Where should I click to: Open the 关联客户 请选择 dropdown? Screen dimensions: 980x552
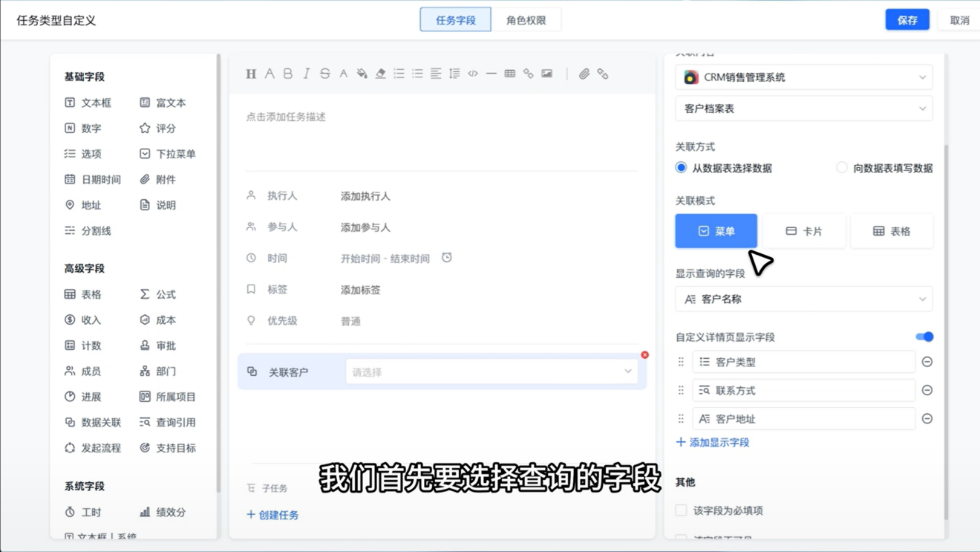click(x=491, y=371)
